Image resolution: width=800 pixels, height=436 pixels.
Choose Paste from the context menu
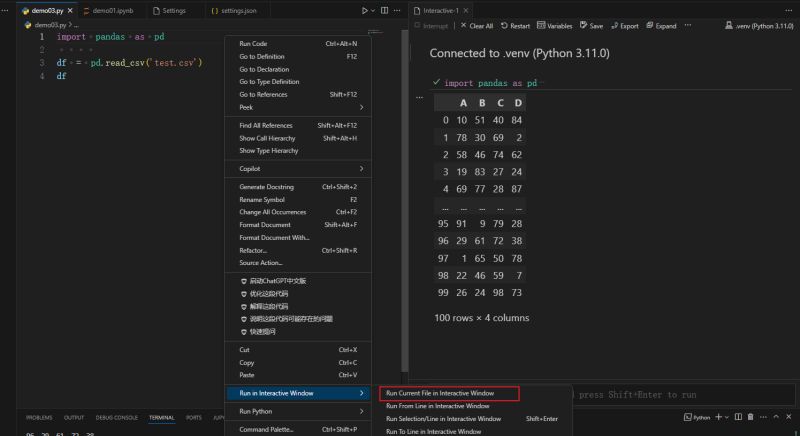298,375
